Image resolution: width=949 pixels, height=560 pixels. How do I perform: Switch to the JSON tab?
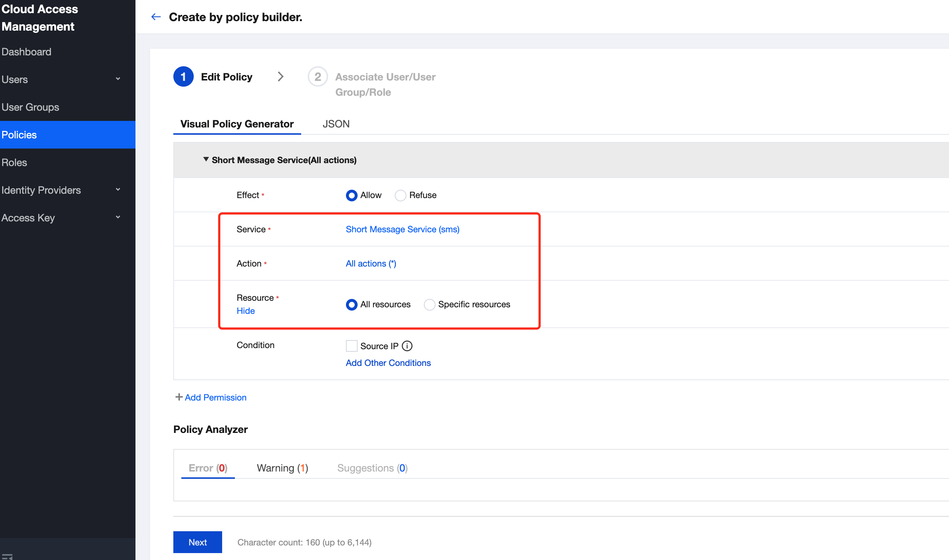[336, 124]
